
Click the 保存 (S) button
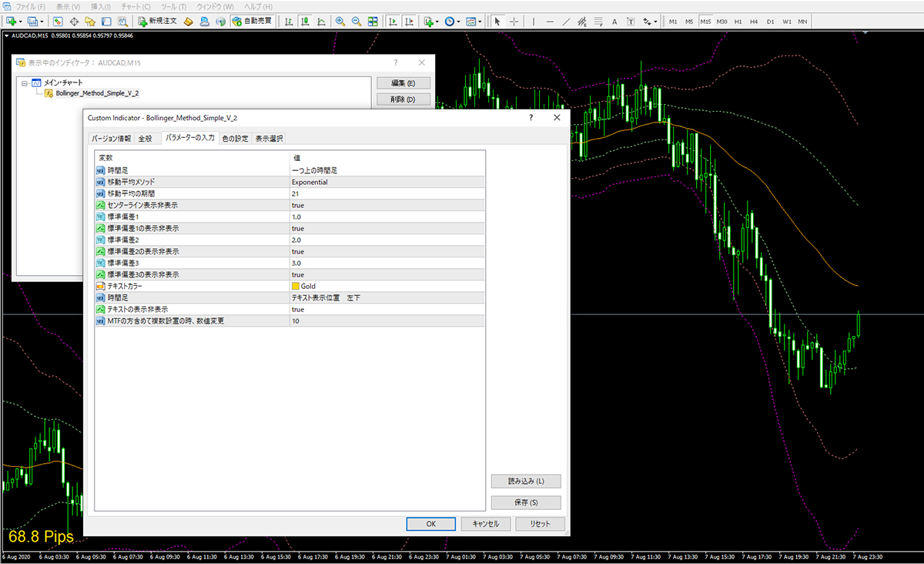click(x=526, y=502)
